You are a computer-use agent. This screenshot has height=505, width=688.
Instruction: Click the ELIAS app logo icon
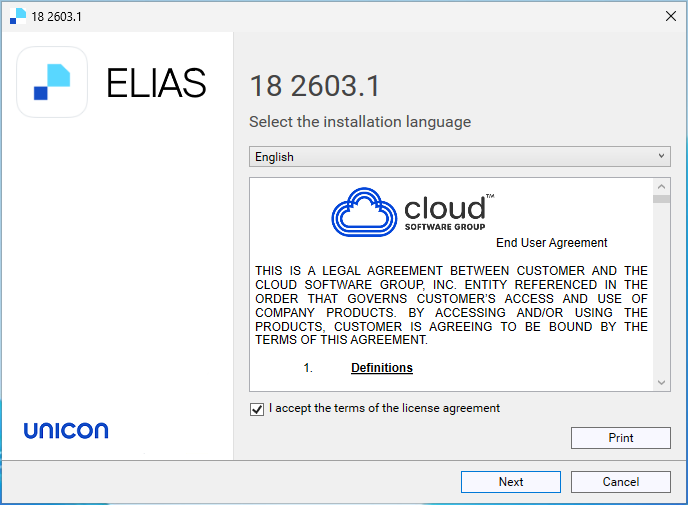click(x=52, y=82)
